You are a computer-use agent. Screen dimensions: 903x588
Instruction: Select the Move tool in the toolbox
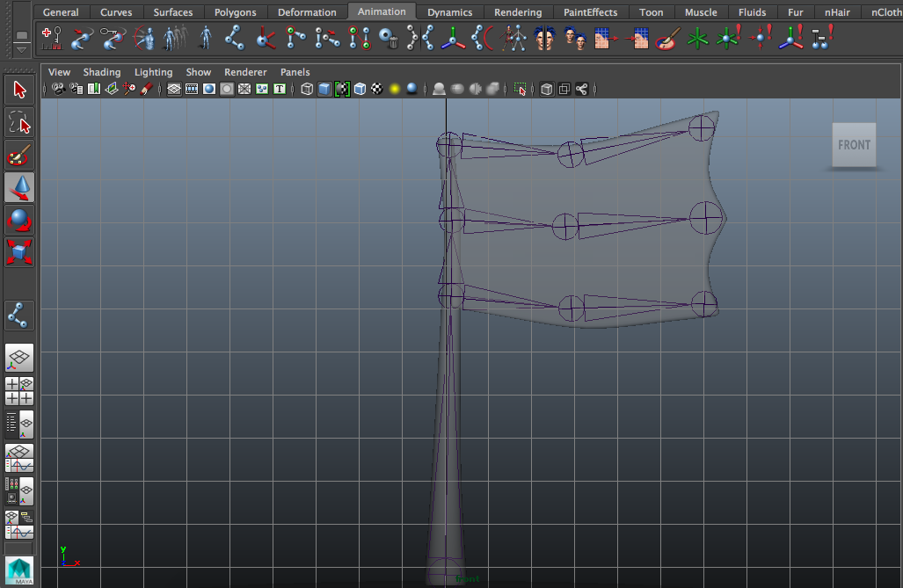tap(19, 187)
